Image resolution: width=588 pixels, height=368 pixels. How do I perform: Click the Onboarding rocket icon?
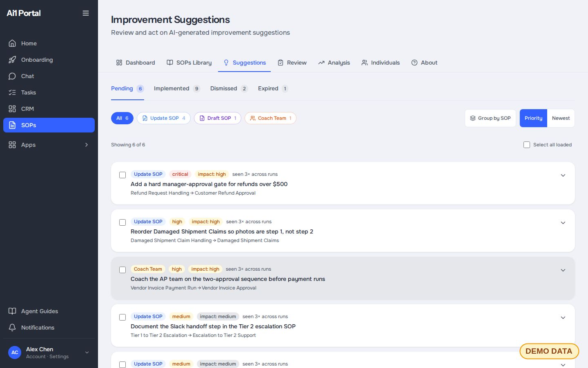click(12, 60)
